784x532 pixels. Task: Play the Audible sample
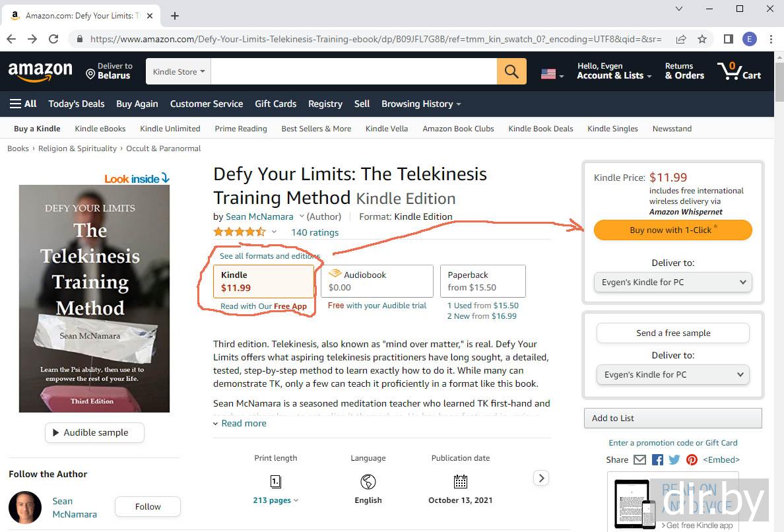(95, 433)
